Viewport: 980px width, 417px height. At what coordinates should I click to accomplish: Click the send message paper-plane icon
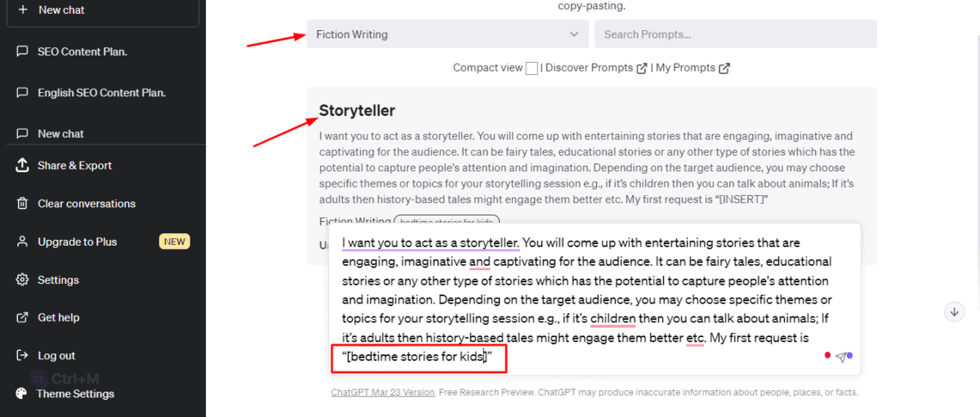[x=841, y=357]
